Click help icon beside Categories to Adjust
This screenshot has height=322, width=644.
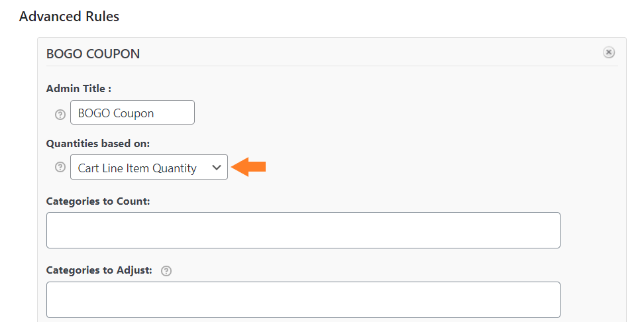point(166,271)
